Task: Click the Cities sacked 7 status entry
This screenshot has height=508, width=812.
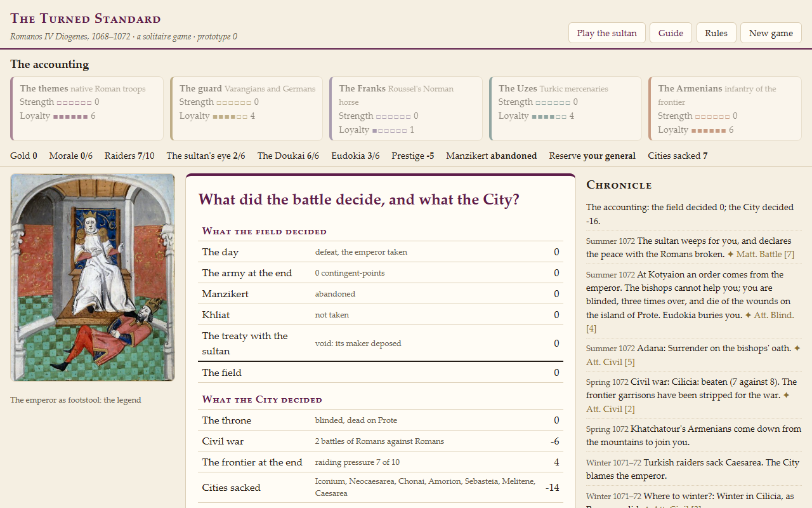Action: pos(678,156)
